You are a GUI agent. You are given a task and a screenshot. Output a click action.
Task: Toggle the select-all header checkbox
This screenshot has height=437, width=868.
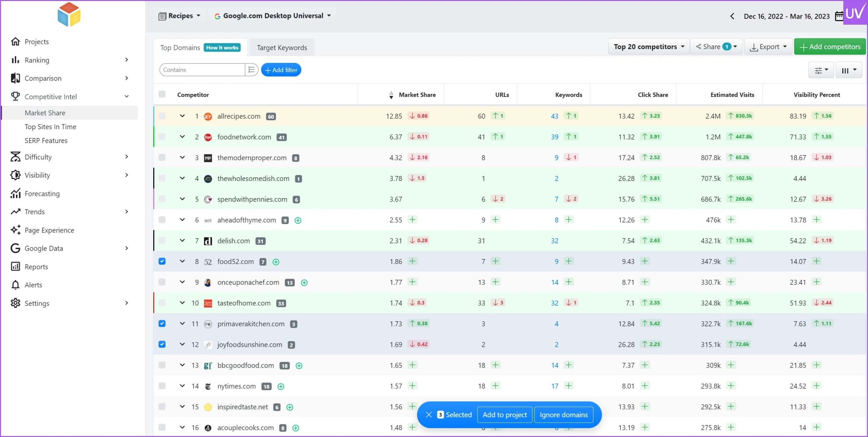point(162,94)
